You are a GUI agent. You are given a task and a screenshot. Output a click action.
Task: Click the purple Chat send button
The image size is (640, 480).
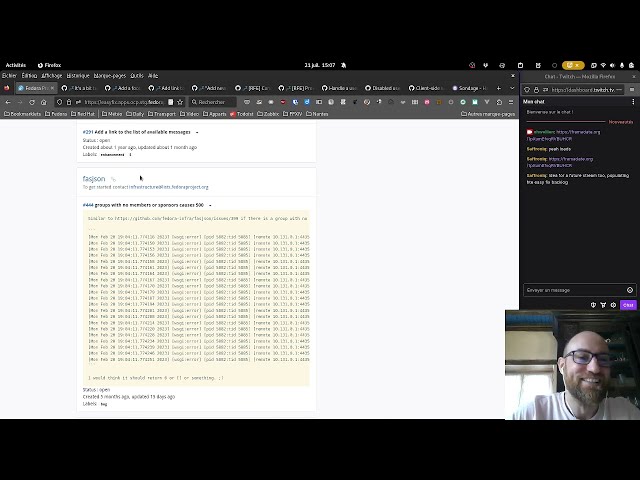628,305
